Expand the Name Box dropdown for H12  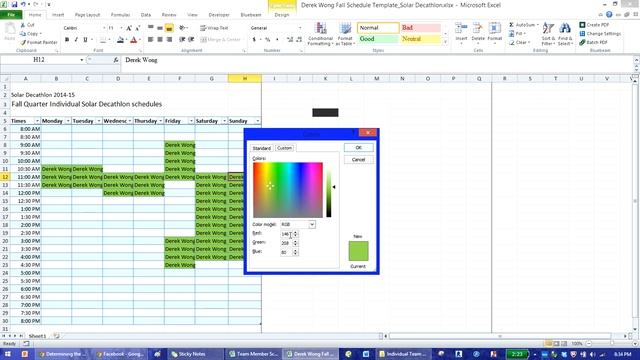pos(82,60)
